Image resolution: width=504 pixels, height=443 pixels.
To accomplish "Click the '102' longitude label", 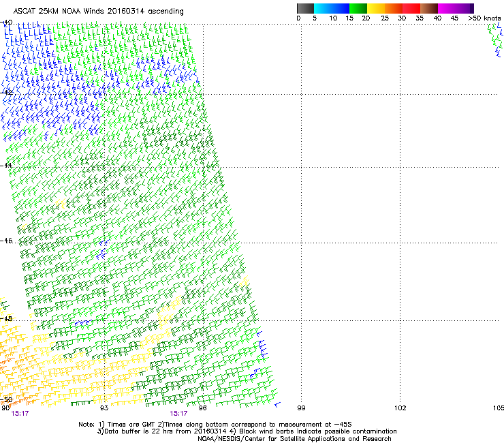I will pos(400,408).
